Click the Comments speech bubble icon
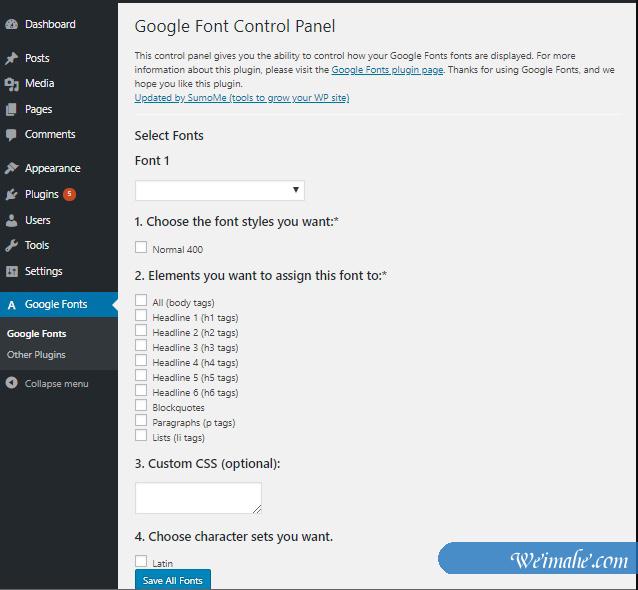 [11, 135]
